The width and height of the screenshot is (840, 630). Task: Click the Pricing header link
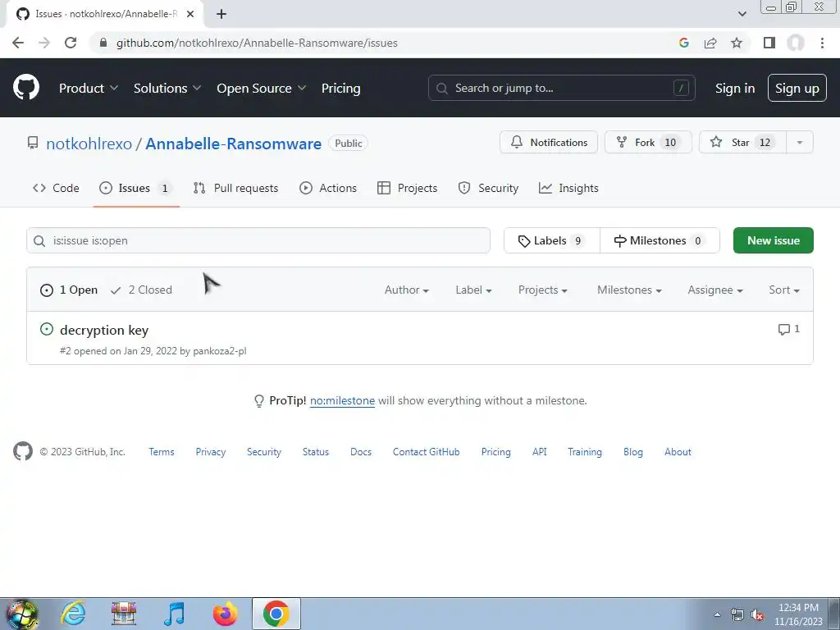pos(340,88)
